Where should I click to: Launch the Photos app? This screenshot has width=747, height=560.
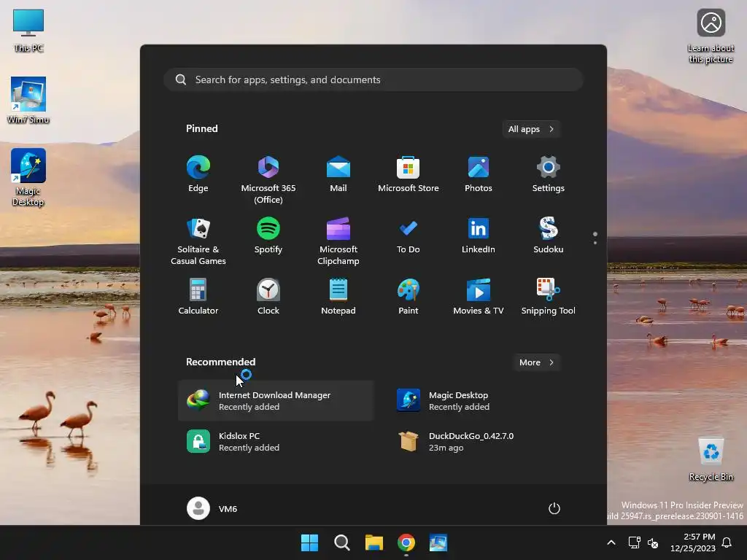[479, 174]
